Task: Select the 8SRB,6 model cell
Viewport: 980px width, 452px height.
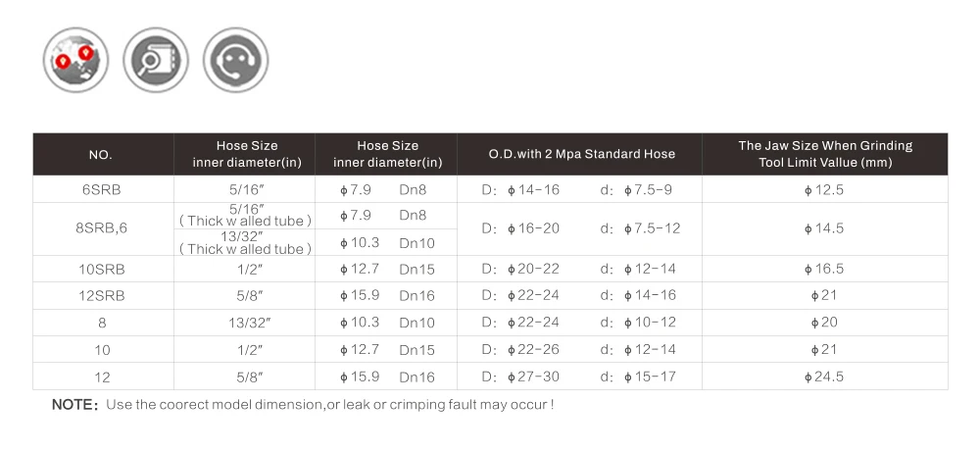Action: point(103,228)
